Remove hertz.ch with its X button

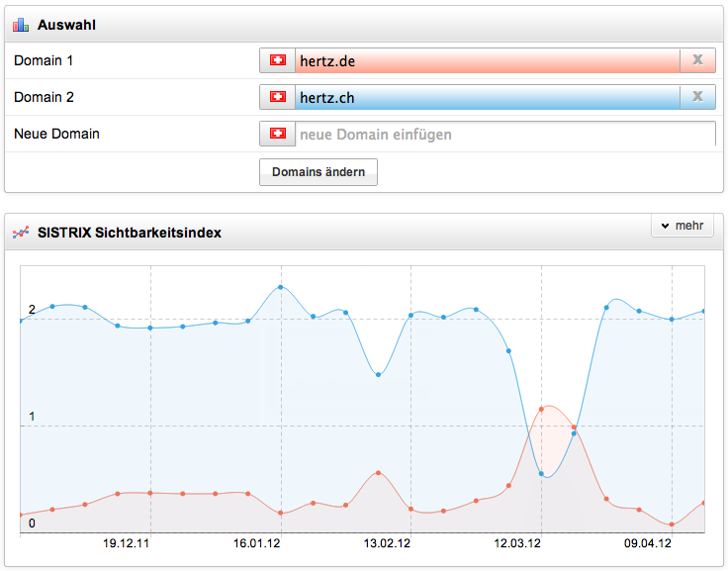point(697,97)
